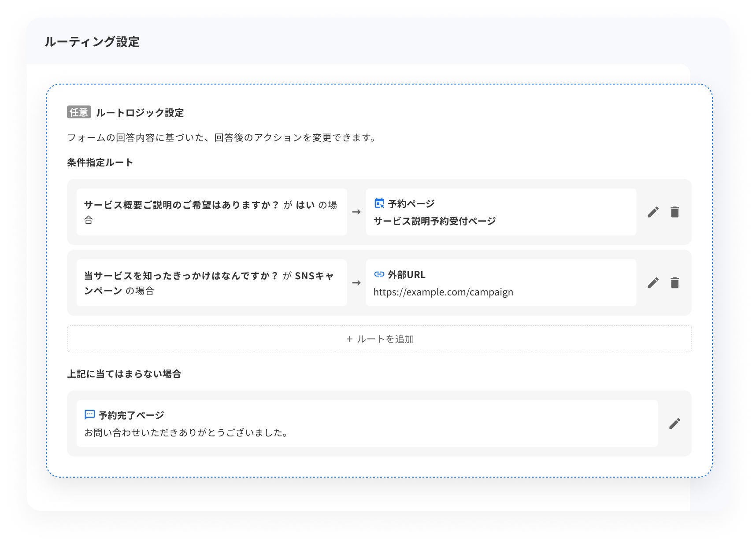Screen dimensions: 756x546
Task: Delete the 外部URL route via trash icon
Action: click(674, 282)
